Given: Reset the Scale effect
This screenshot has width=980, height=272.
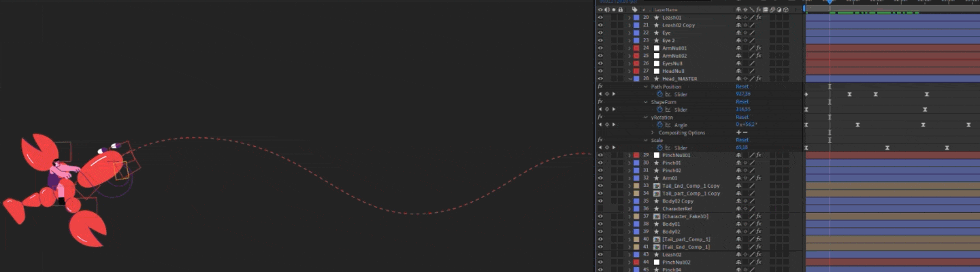Looking at the screenshot, I should (x=742, y=140).
